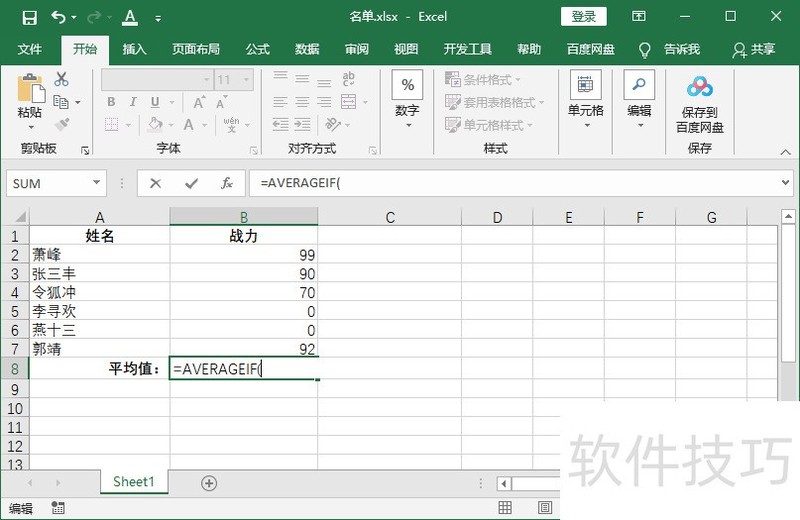Click the Cut scissors icon
Viewport: 800px width, 520px height.
point(62,79)
